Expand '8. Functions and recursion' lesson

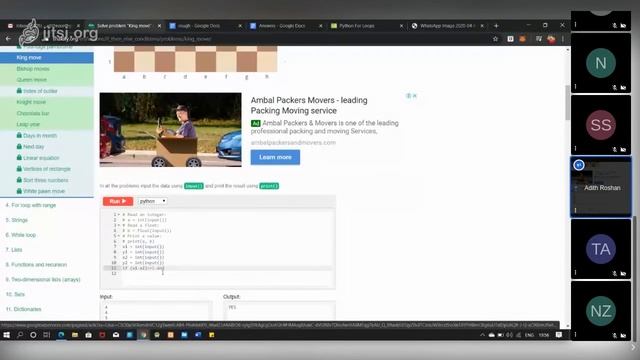pyautogui.click(x=36, y=264)
